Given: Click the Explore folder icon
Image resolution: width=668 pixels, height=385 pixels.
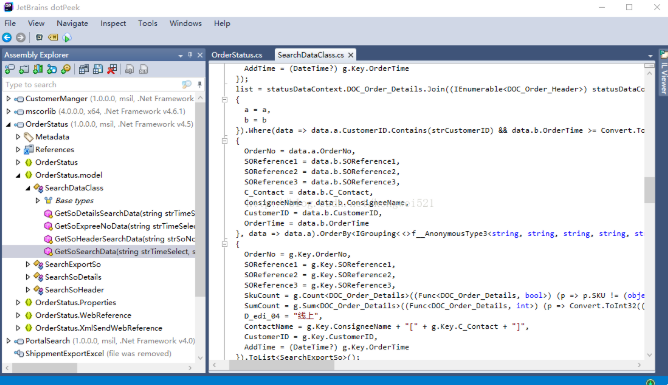Looking at the screenshot, I should (24, 69).
